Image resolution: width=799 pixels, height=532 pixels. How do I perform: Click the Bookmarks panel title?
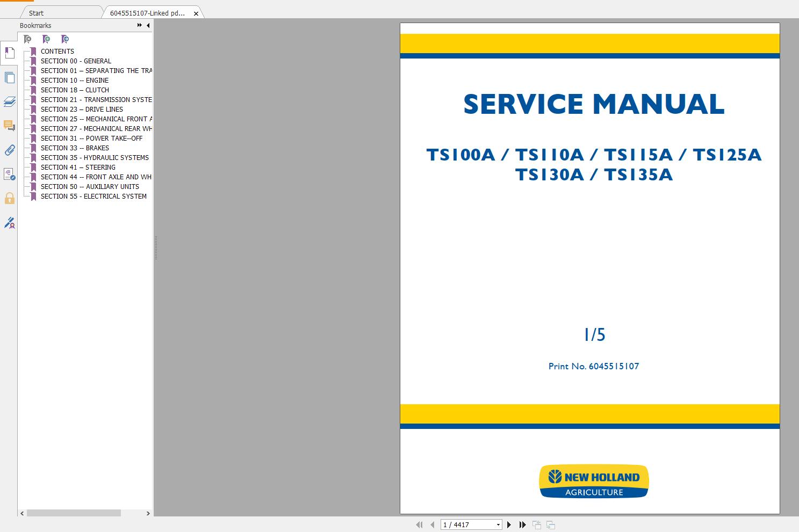35,25
